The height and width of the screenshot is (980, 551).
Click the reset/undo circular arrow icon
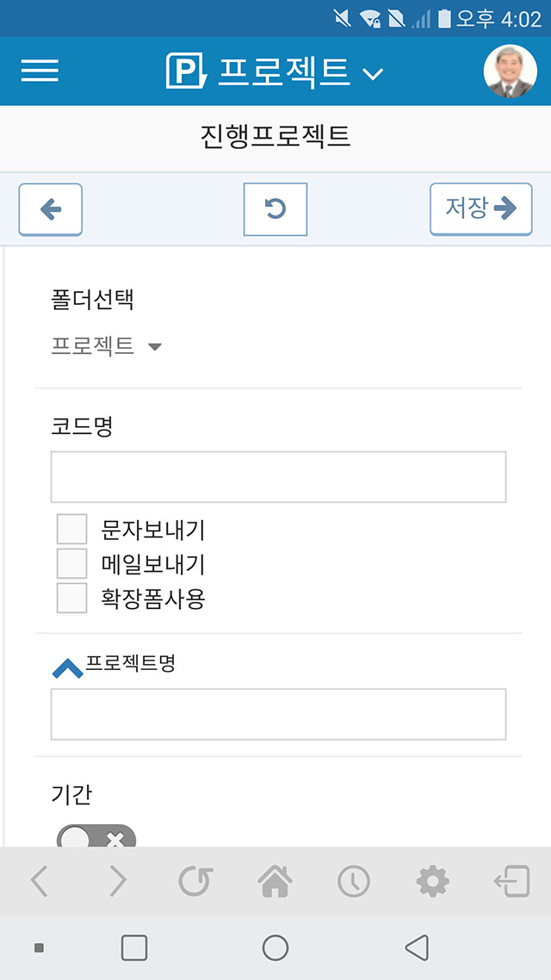coord(275,209)
